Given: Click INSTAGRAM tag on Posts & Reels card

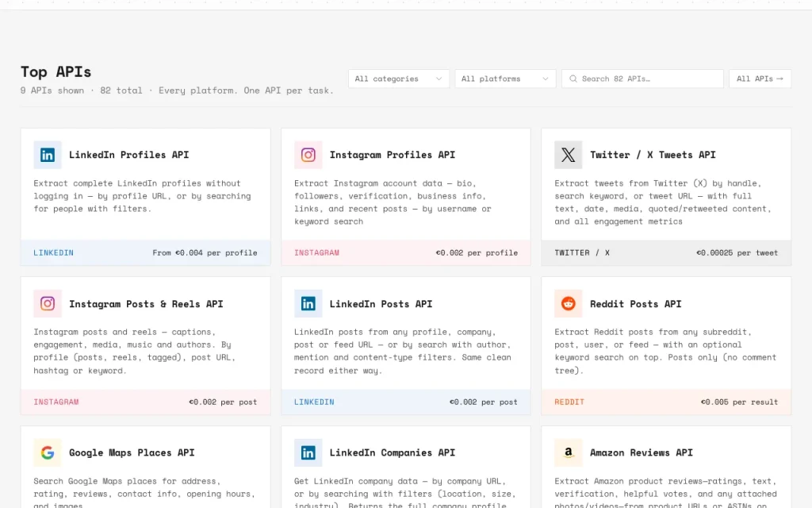Looking at the screenshot, I should (56, 402).
